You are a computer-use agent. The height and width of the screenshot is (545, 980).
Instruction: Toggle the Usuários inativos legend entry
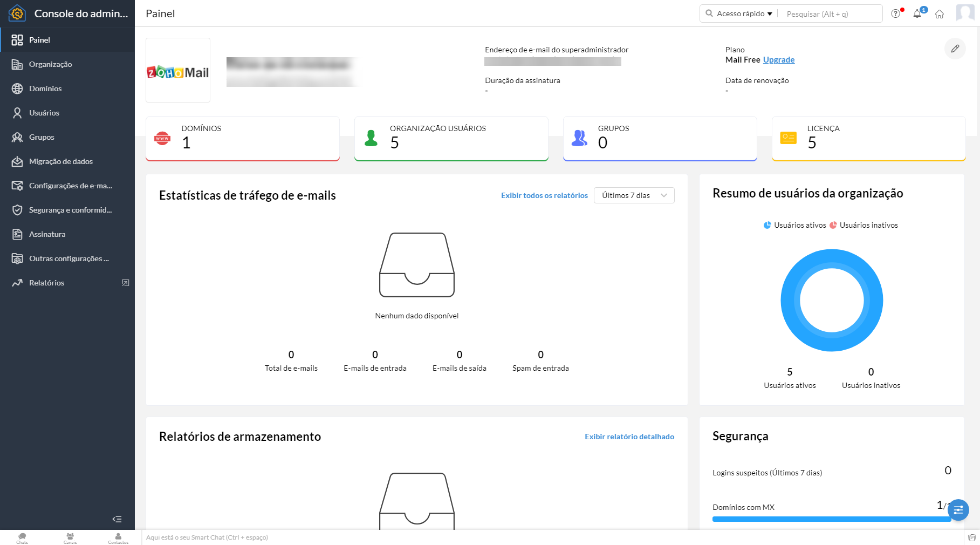[x=864, y=225]
